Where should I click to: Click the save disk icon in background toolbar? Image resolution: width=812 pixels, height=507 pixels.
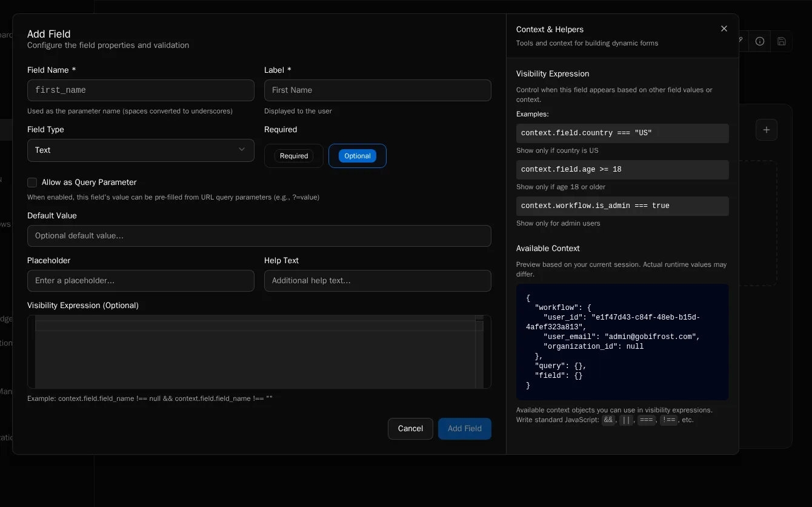pyautogui.click(x=782, y=41)
